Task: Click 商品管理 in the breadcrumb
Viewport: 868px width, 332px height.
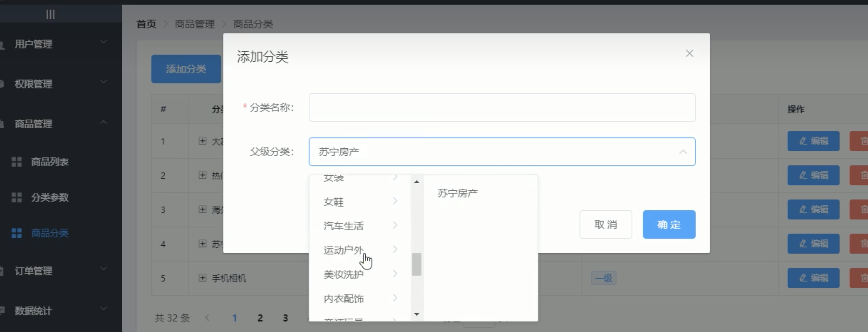Action: point(194,24)
